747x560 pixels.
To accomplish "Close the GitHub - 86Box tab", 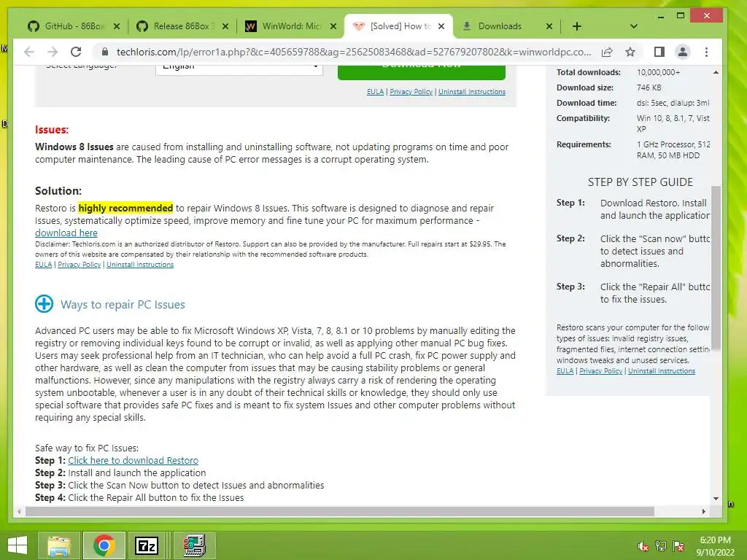I will tap(117, 27).
